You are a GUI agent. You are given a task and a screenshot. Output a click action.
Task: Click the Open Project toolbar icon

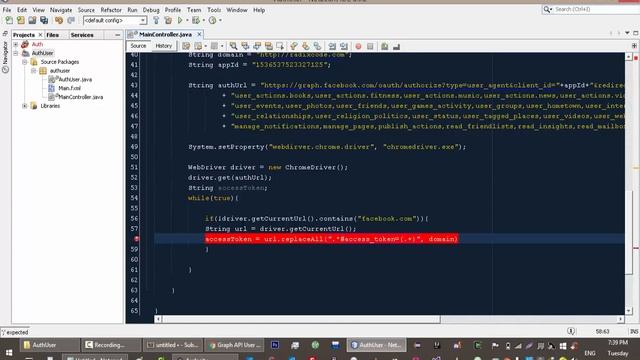pos(32,20)
